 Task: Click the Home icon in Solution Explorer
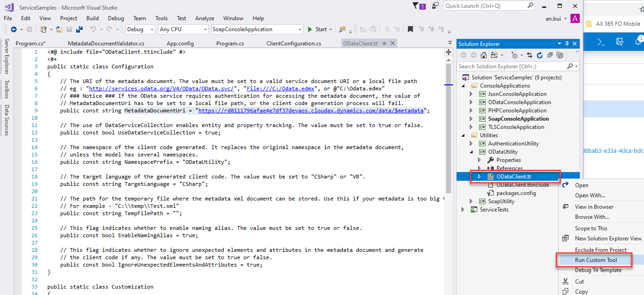click(483, 55)
